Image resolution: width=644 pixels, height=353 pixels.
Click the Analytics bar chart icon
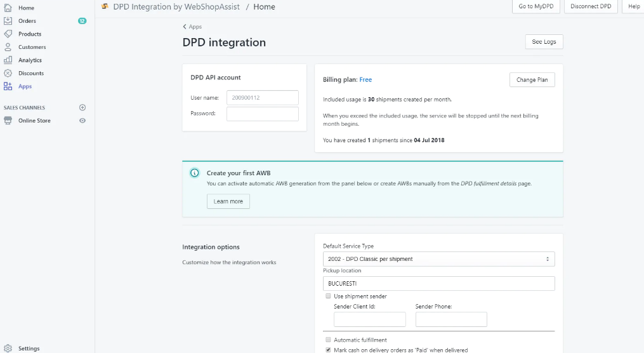coord(8,60)
